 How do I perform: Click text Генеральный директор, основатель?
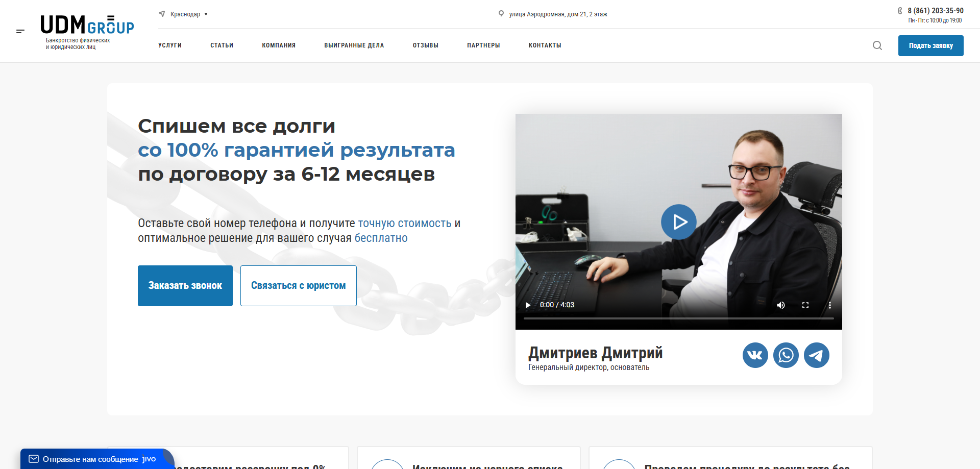click(x=589, y=367)
